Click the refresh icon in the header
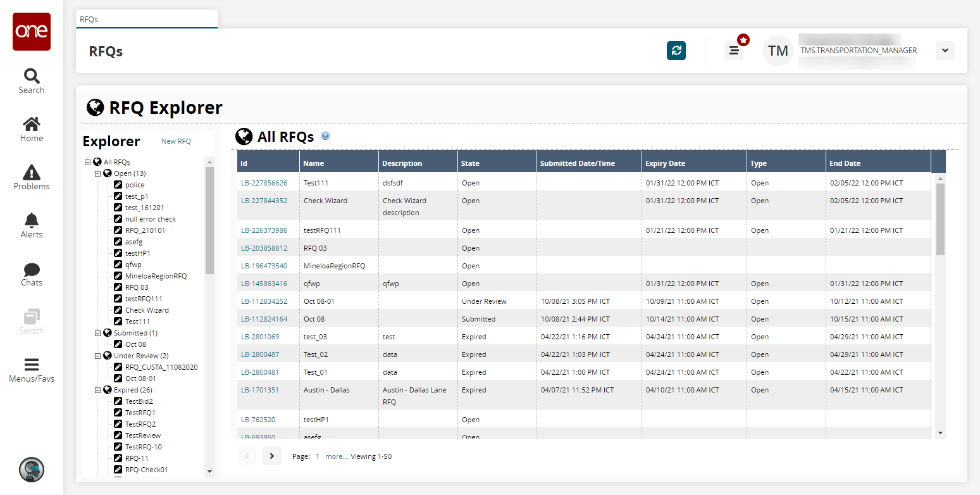Screen dimensions: 980x495 (676, 51)
